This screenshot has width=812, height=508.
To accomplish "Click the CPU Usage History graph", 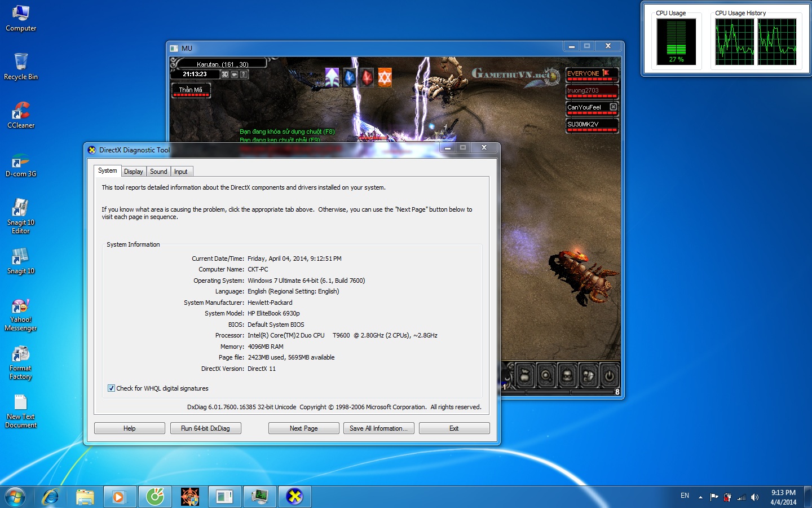I will [x=756, y=42].
